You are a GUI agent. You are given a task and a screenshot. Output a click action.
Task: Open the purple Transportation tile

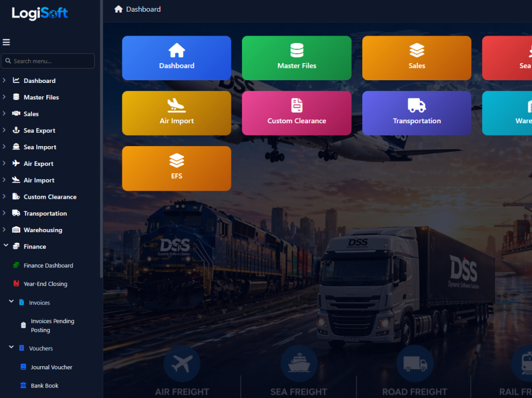[417, 113]
